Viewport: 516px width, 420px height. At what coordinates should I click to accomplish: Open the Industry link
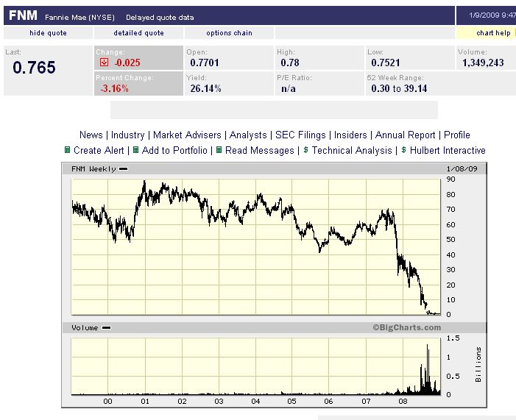127,135
